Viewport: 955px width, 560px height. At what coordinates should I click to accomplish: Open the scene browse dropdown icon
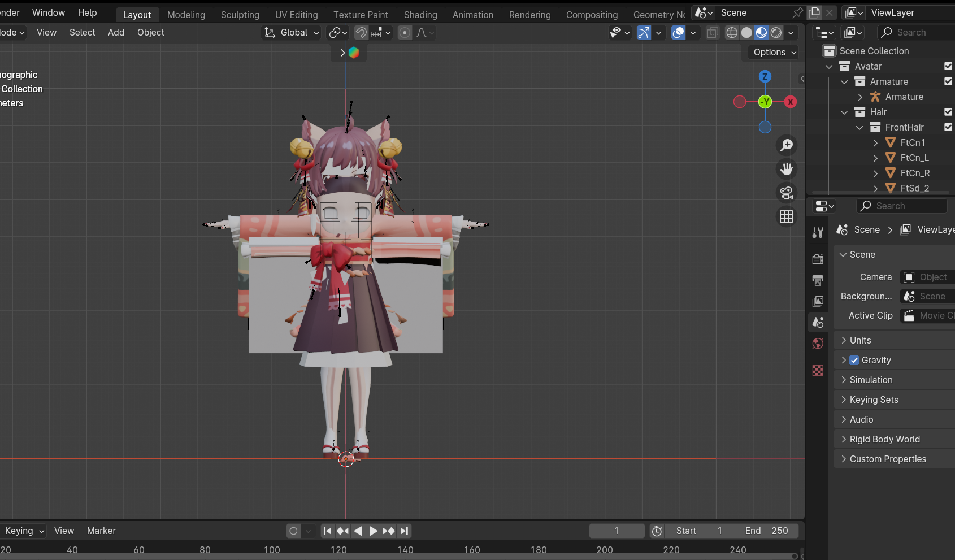(x=704, y=12)
